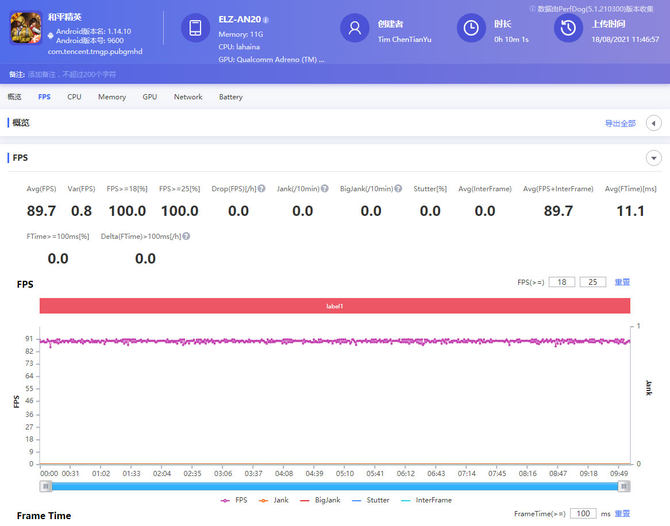Viewport: 670px width, 526px height.
Task: Click help icon next to Delta(FTime)>100ms
Action: coord(186,237)
